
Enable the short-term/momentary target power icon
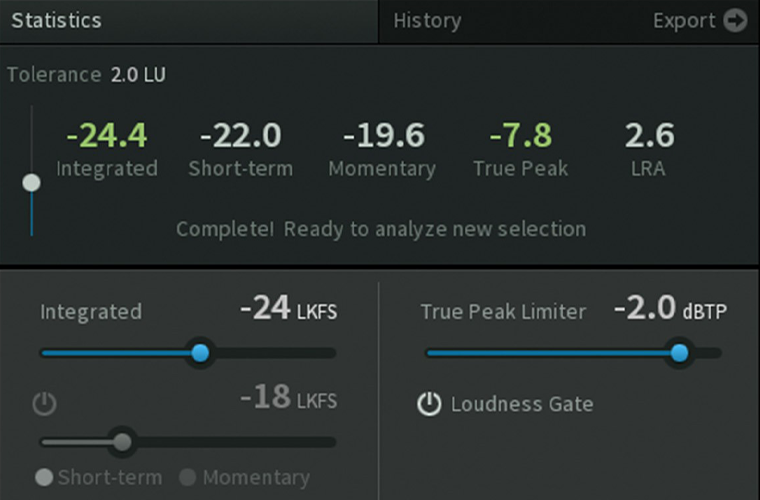pos(45,404)
